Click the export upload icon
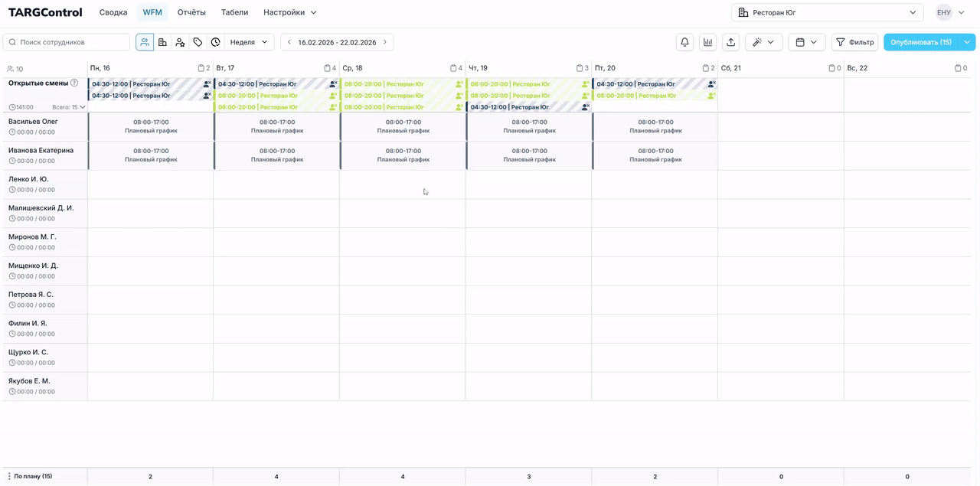Screen dimensions: 980x486 click(x=730, y=42)
